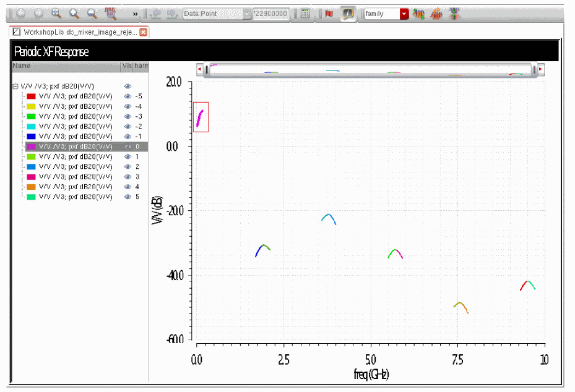
Task: Collapse the V/V /V3 pxf tree group
Action: tap(15, 87)
